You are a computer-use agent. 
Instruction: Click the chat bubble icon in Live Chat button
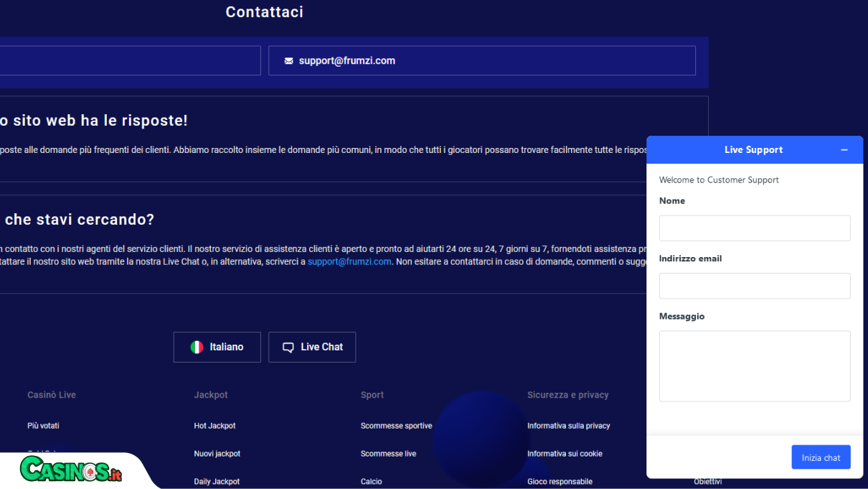click(x=288, y=348)
